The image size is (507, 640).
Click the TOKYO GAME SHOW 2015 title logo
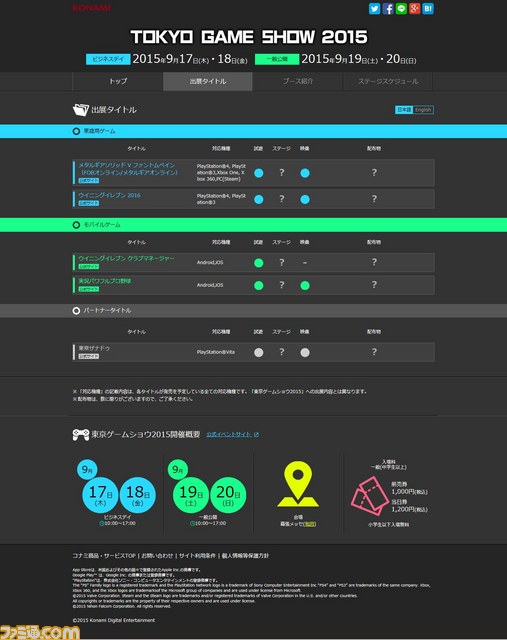249,37
